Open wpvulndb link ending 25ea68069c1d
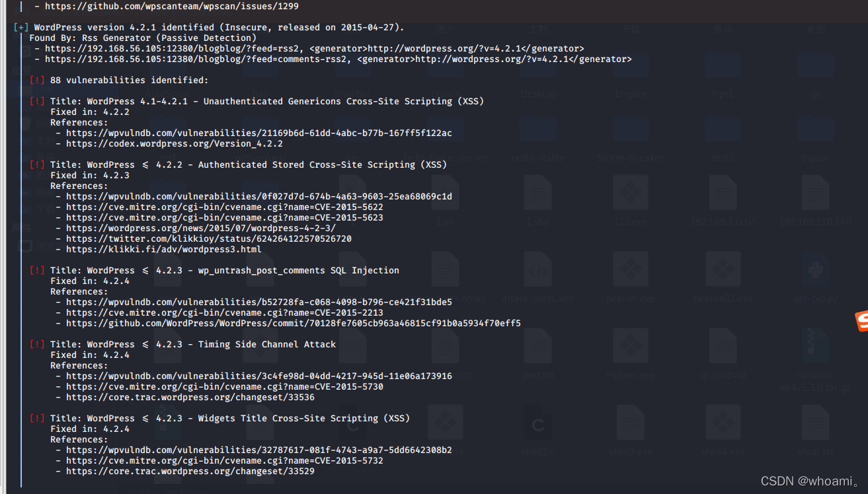Image resolution: width=868 pixels, height=494 pixels. coord(259,196)
